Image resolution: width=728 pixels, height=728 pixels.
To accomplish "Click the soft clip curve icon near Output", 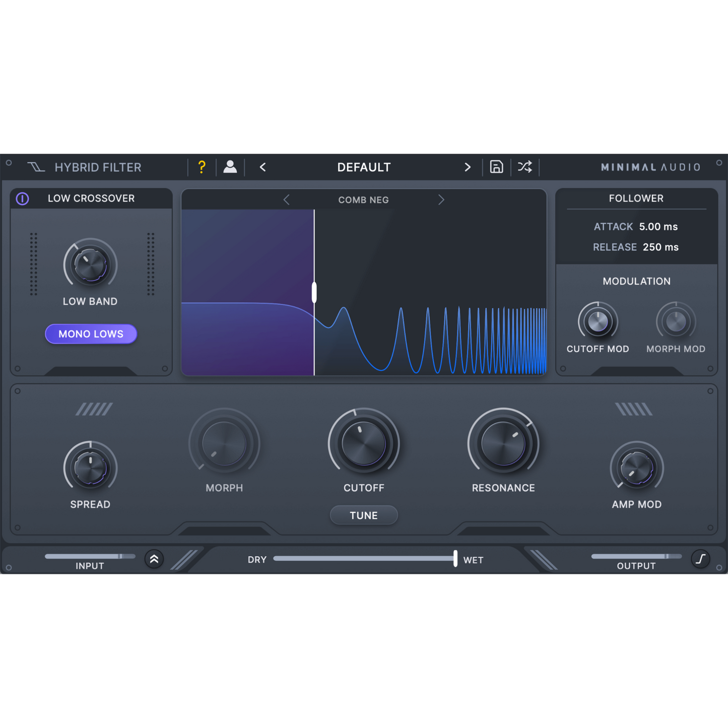I will pos(700,559).
